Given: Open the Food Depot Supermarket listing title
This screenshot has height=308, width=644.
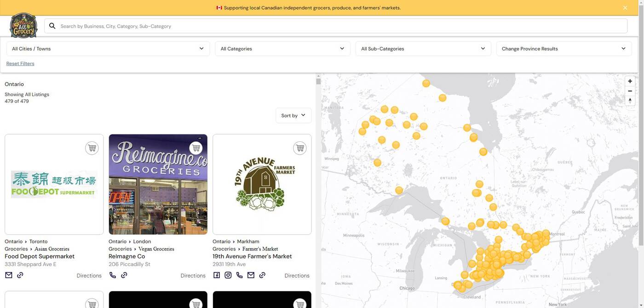Looking at the screenshot, I should [x=40, y=256].
